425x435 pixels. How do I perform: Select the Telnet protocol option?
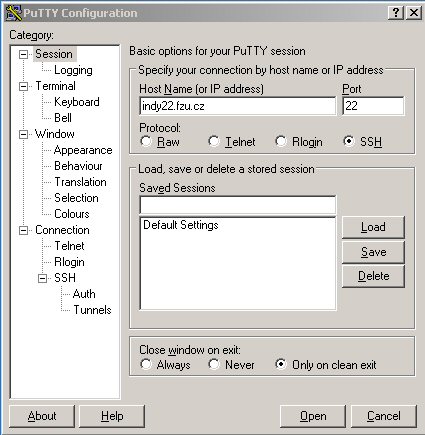coord(214,141)
